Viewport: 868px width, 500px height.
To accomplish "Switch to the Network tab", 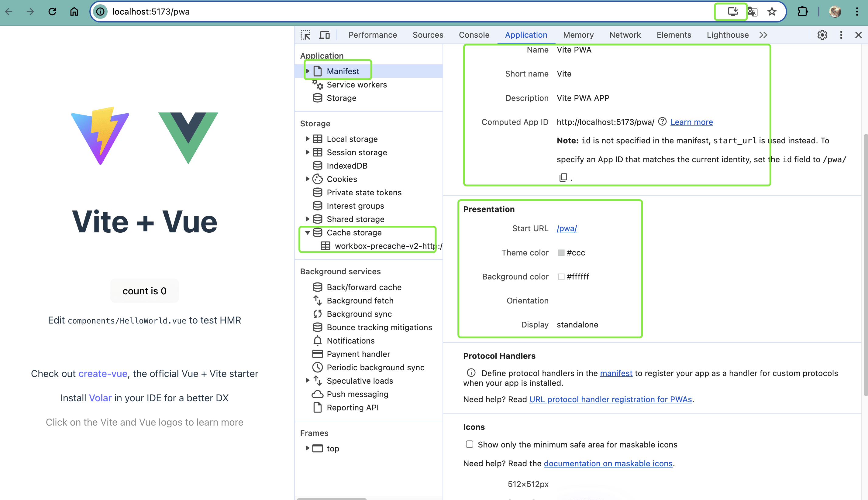I will (625, 35).
